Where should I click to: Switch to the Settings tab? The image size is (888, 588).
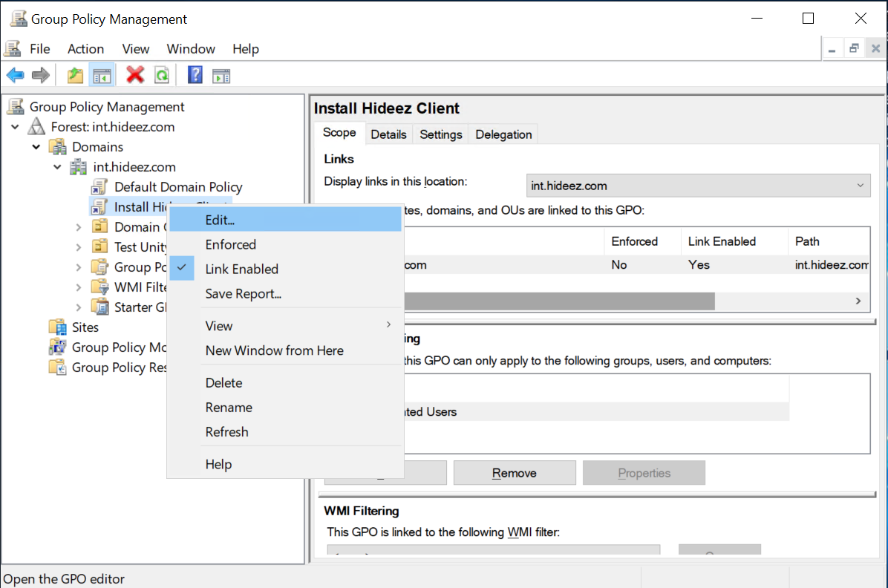440,134
